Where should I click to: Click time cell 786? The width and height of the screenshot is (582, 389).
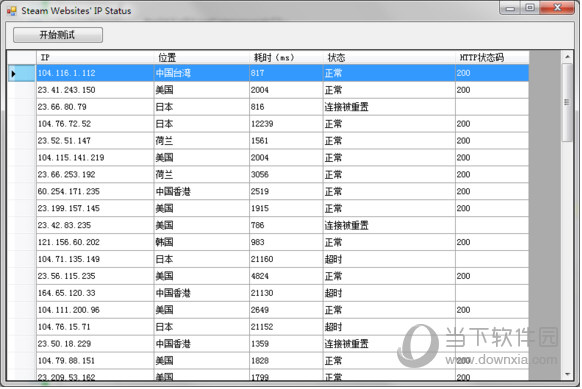coord(286,226)
